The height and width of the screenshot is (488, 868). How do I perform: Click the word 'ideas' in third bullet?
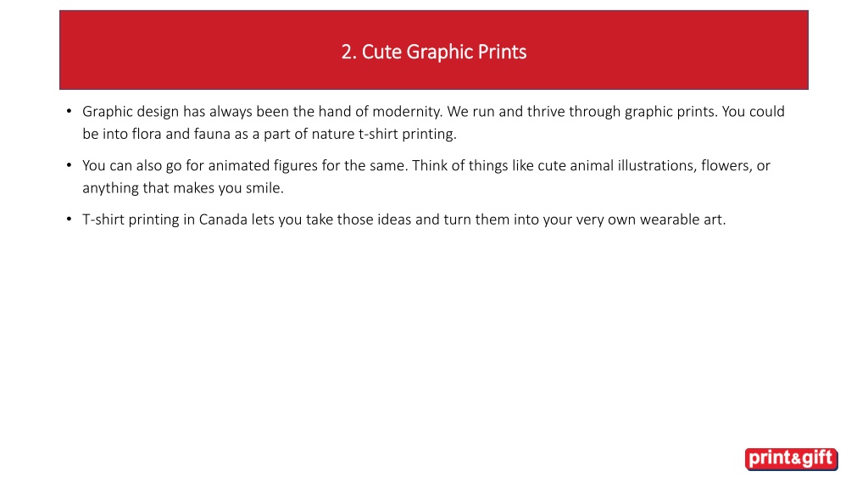click(394, 219)
